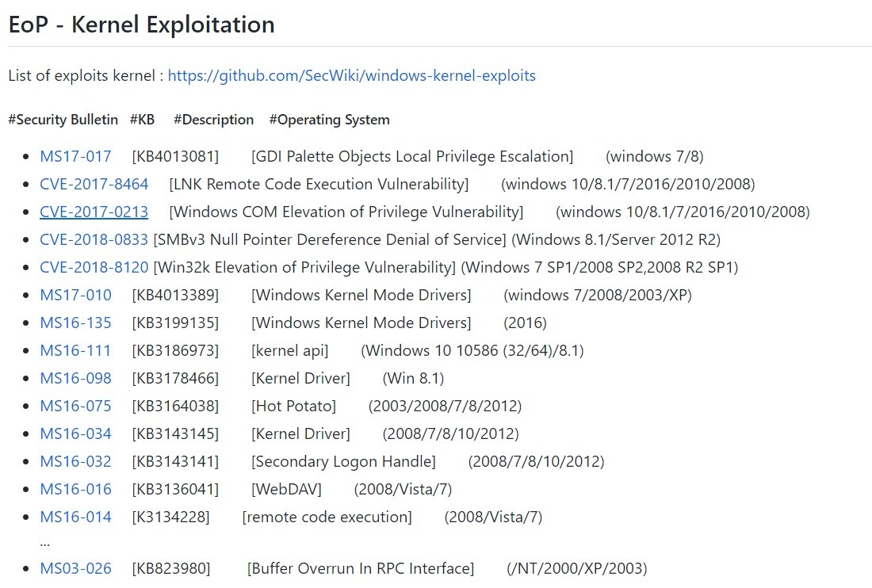Screen dimensions: 872x588
Task: Open the CVE-2018-0833 SMBv3 link
Action: (94, 240)
